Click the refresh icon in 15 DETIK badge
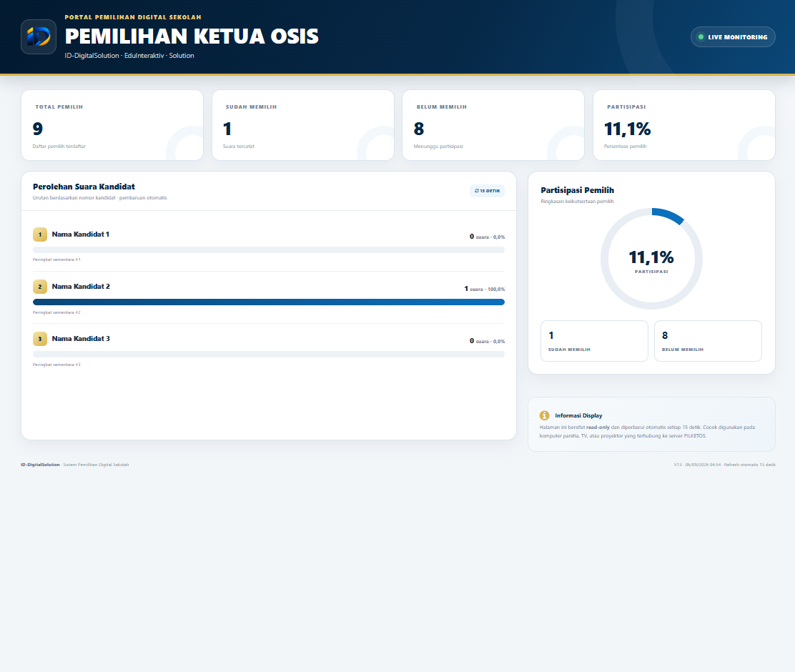Image resolution: width=795 pixels, height=672 pixels. tap(477, 191)
